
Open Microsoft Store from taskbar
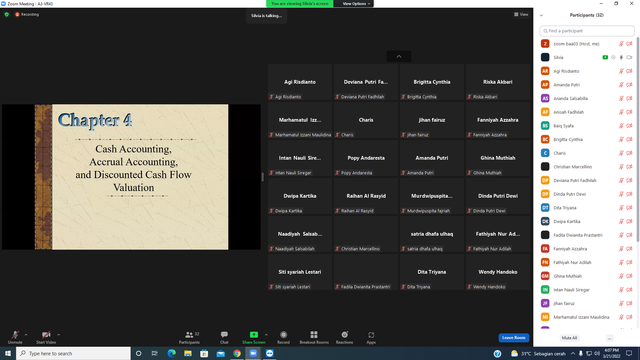(x=204, y=353)
